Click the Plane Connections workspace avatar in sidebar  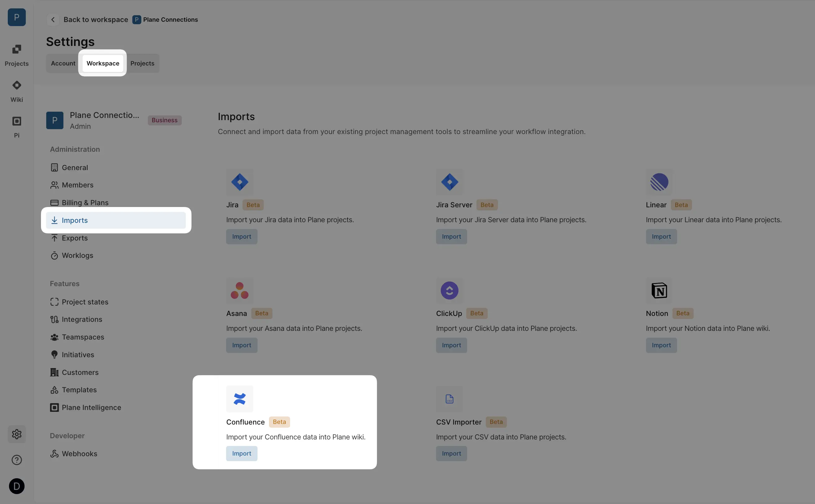[x=55, y=120]
